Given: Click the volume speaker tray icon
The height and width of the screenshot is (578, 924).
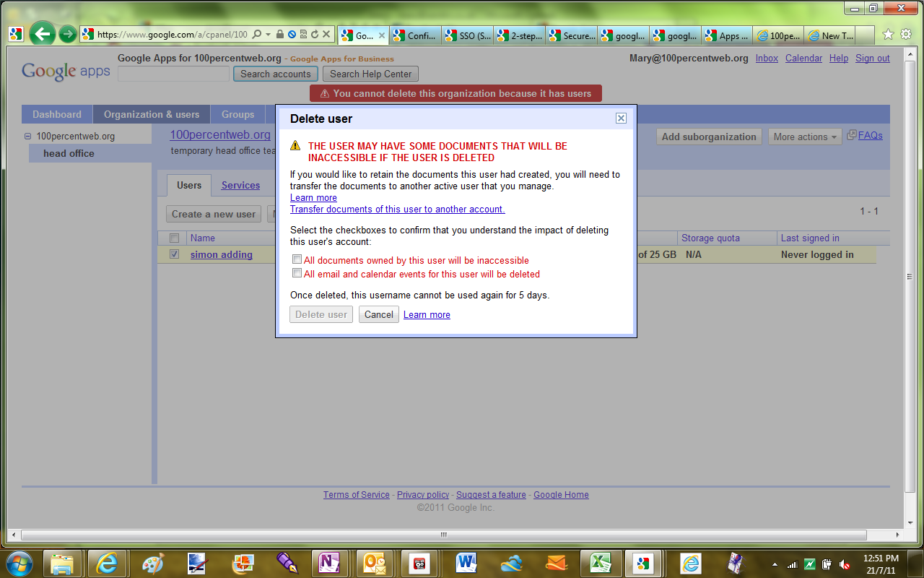Looking at the screenshot, I should pos(844,564).
